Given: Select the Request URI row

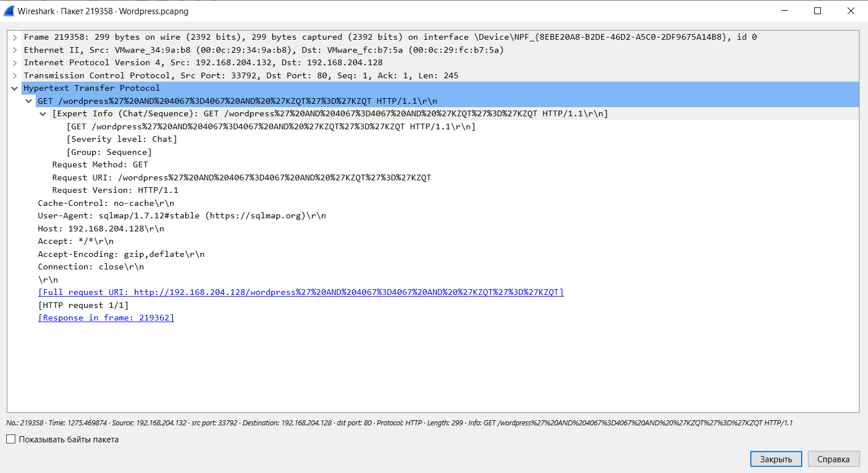Looking at the screenshot, I should click(x=242, y=178).
